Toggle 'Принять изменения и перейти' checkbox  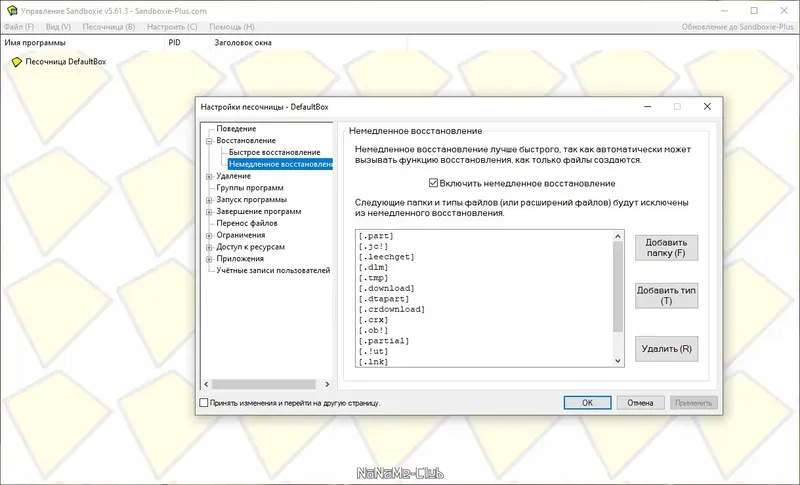204,402
